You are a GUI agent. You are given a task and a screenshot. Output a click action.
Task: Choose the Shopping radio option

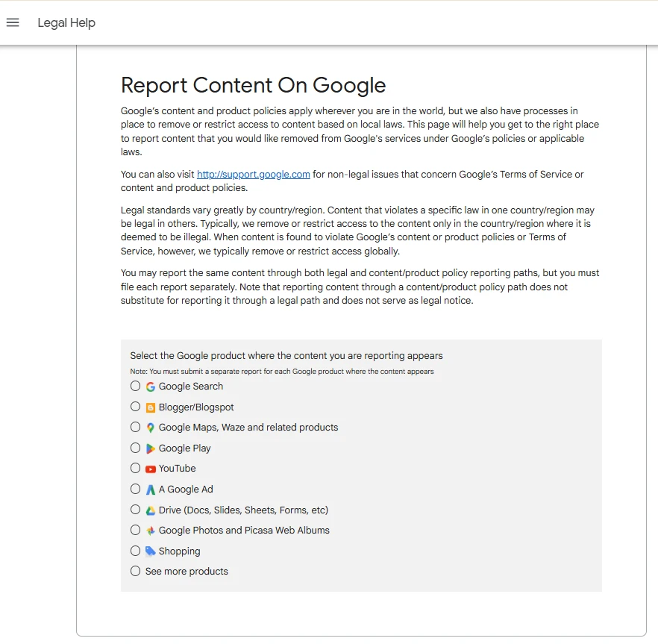click(x=135, y=551)
